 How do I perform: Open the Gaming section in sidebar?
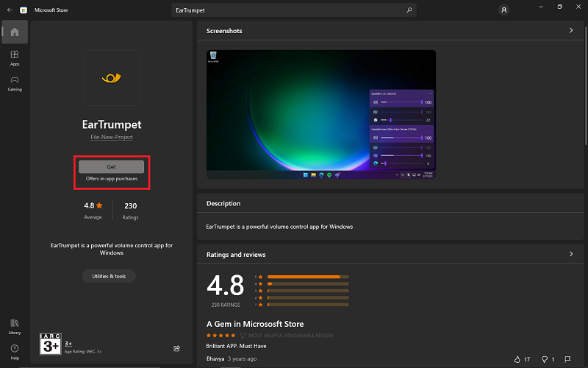15,83
